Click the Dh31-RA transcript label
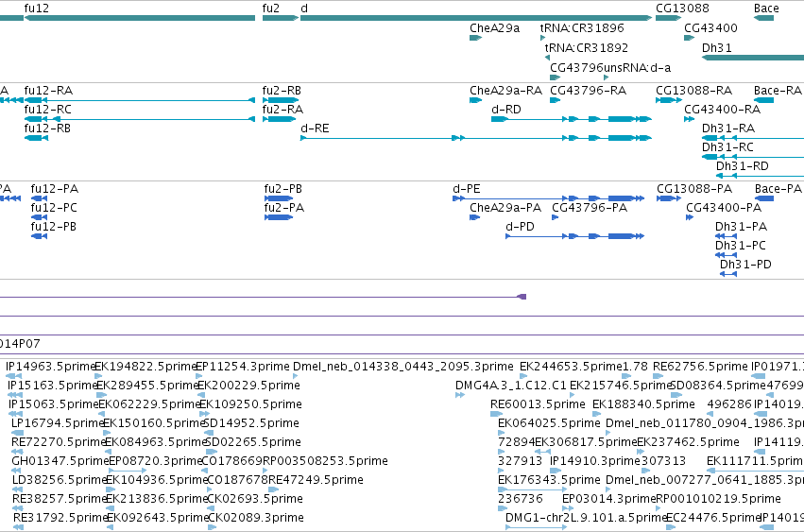 pyautogui.click(x=728, y=129)
